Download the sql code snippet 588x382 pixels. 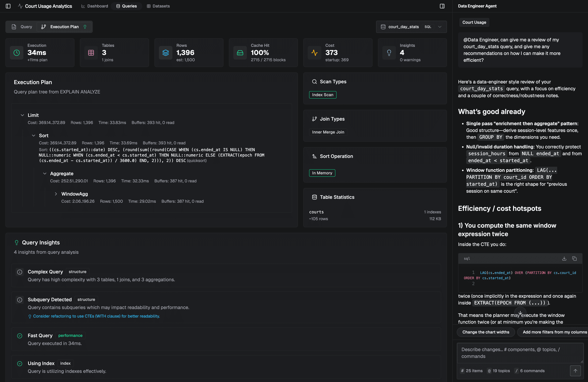click(x=564, y=259)
